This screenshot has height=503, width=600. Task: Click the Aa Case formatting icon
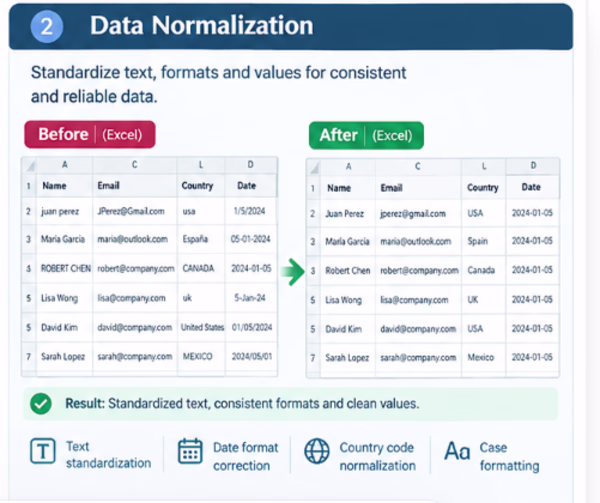[x=457, y=451]
